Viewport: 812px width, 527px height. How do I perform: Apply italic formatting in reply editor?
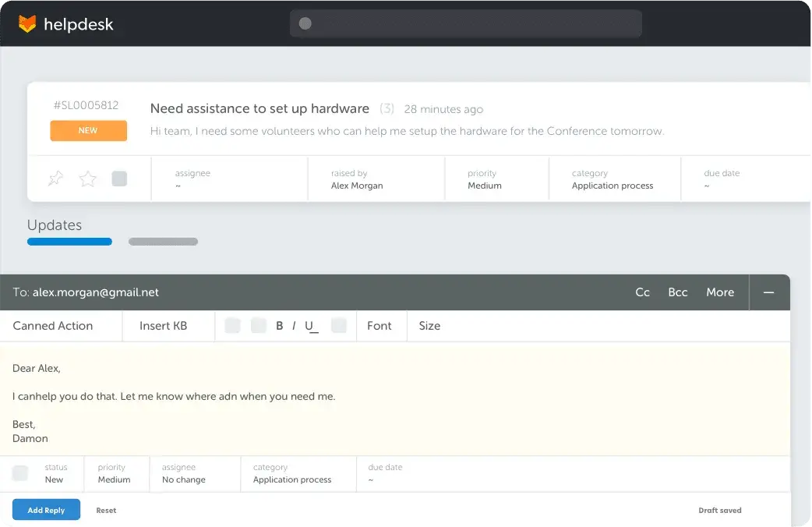294,326
